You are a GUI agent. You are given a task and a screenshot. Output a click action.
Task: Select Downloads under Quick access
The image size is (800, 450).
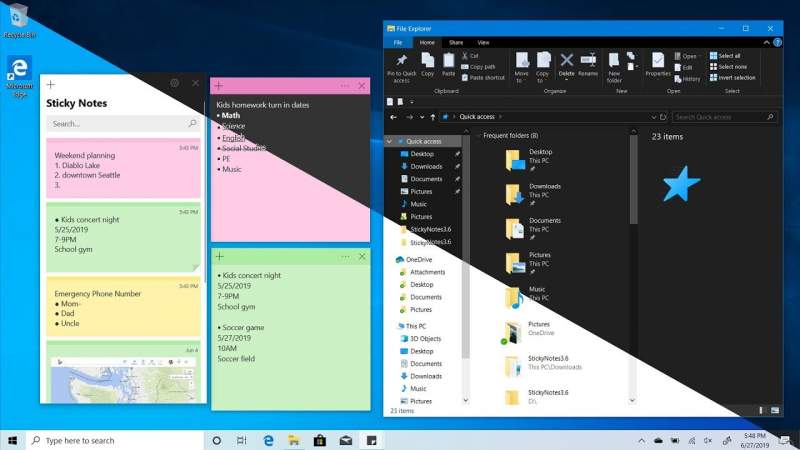point(426,166)
